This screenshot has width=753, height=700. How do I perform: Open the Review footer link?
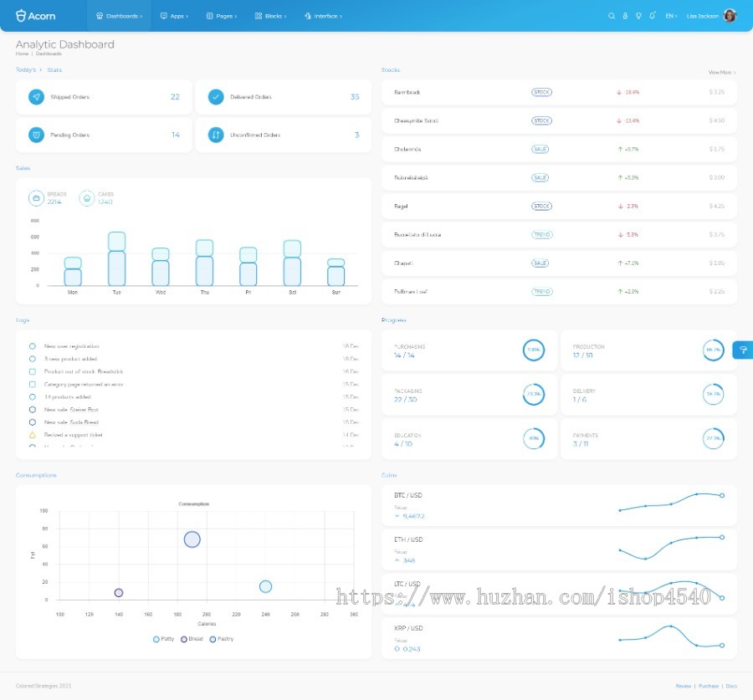[684, 686]
